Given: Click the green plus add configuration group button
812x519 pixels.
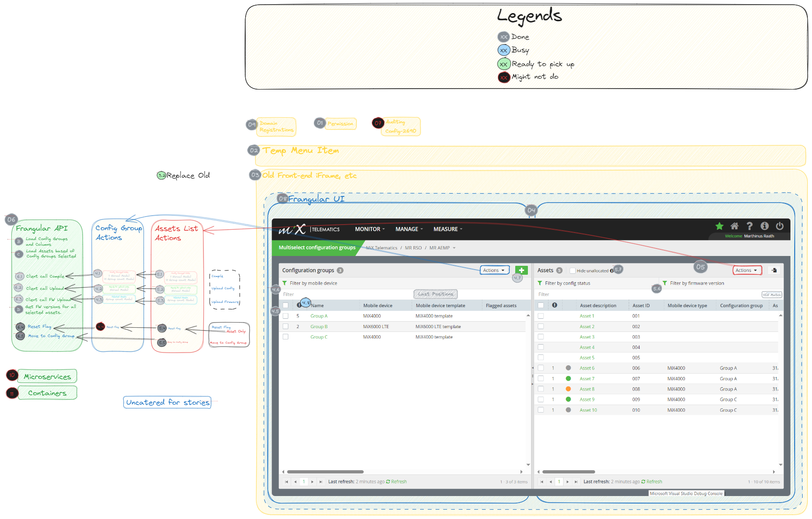Looking at the screenshot, I should coord(521,271).
